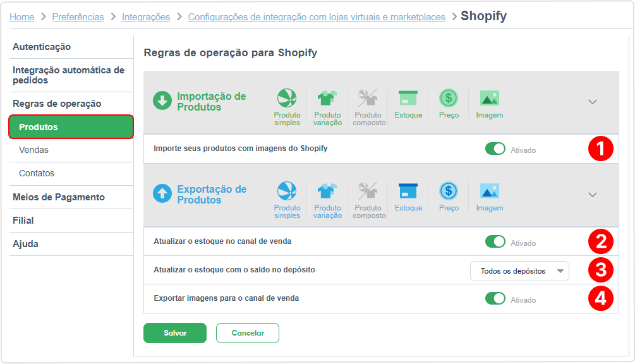635x364 pixels.
Task: Toggle 'Atualizar o estoque no canal de venda' switch
Action: (x=495, y=242)
